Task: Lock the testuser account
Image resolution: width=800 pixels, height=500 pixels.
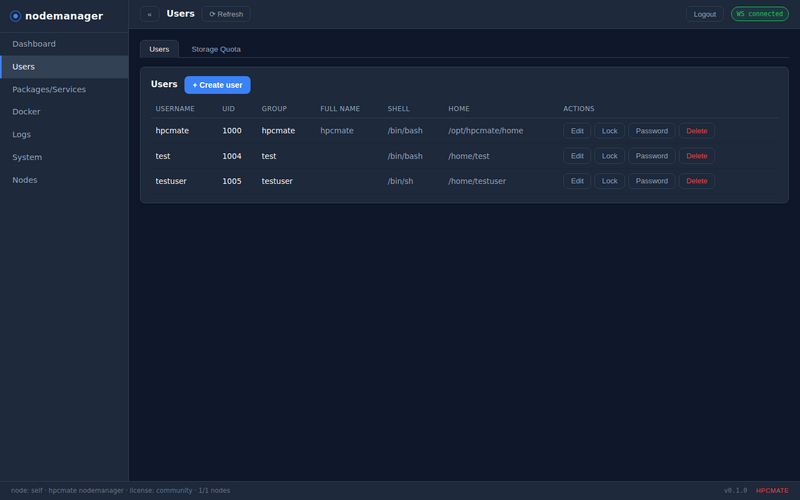Action: coord(609,181)
